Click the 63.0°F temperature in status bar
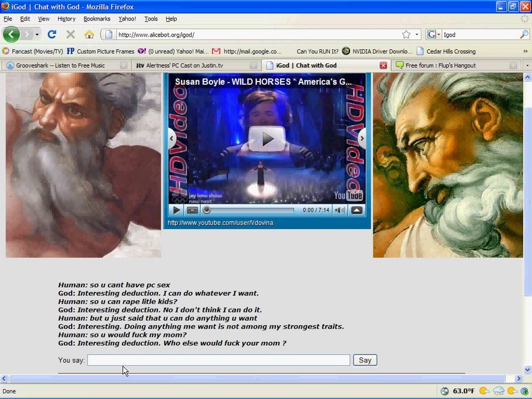 pos(463,391)
